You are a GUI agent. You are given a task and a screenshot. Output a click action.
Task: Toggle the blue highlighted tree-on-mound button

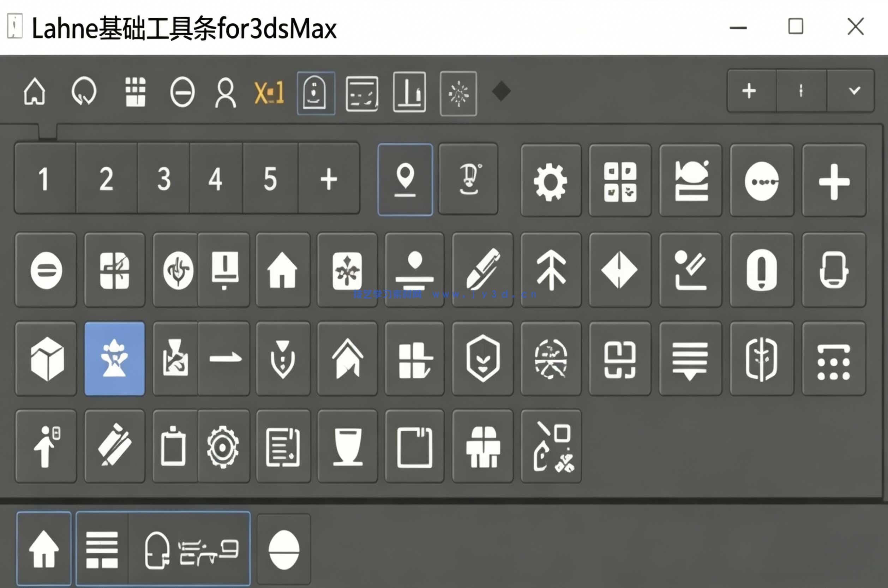click(114, 359)
